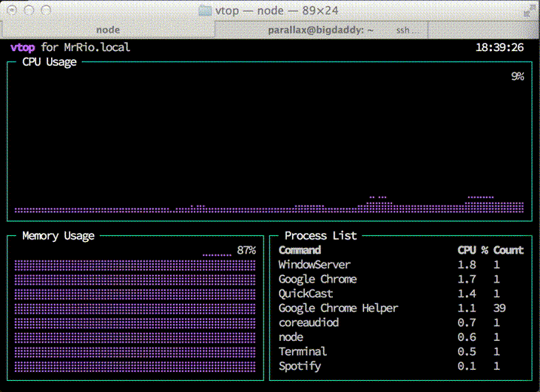Image resolution: width=540 pixels, height=392 pixels.
Task: Click the Count column header
Action: (508, 250)
